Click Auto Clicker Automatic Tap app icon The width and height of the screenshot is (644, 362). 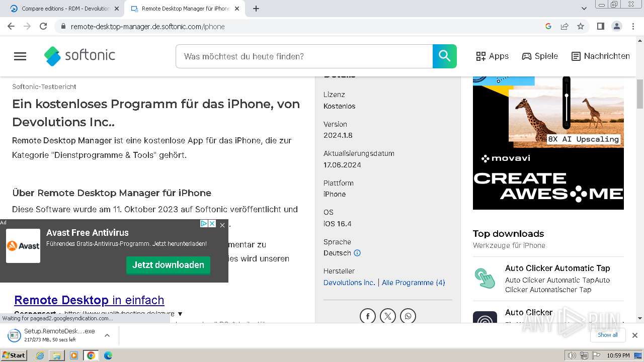[485, 278]
